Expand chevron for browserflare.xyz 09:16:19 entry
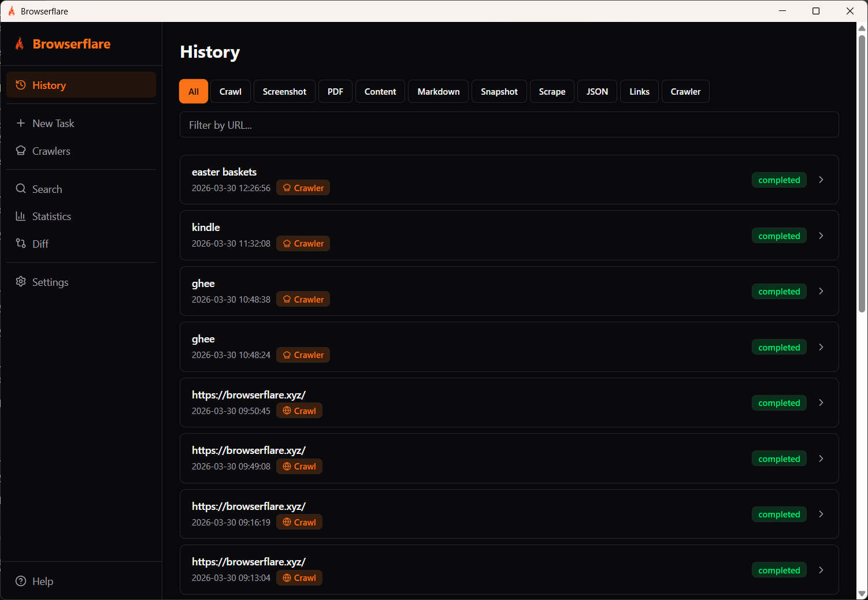868x600 pixels. pyautogui.click(x=821, y=514)
